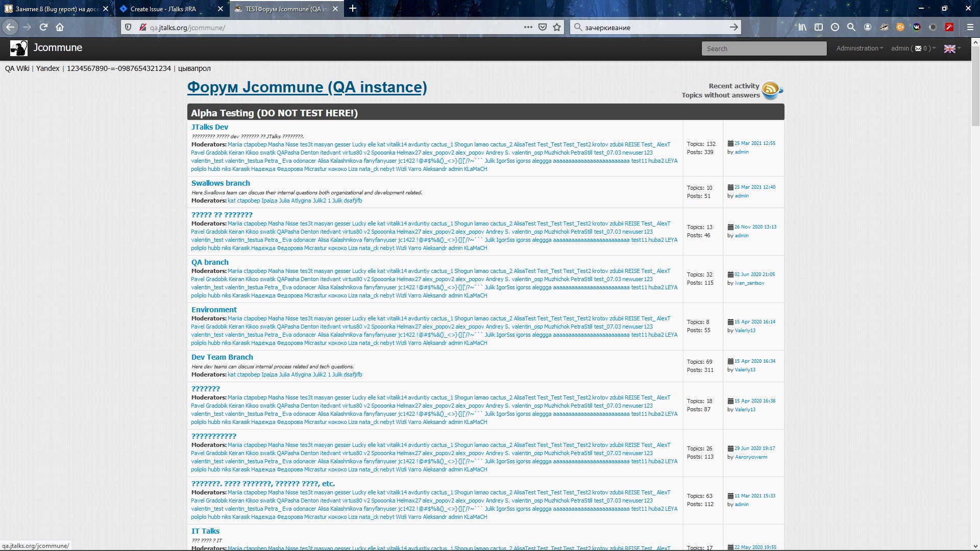980x551 pixels.
Task: Open the Firefox account icon
Action: coord(868,27)
